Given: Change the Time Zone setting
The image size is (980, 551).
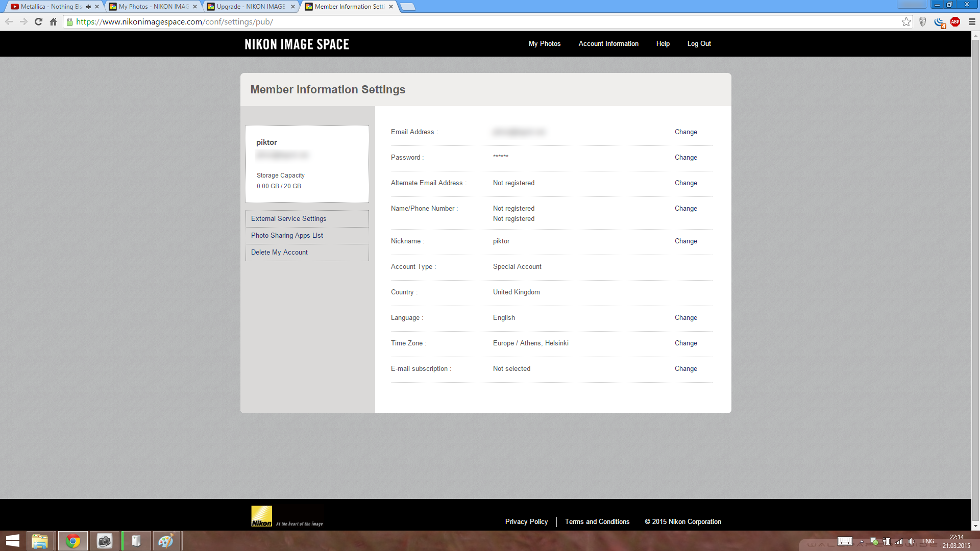Looking at the screenshot, I should [685, 343].
